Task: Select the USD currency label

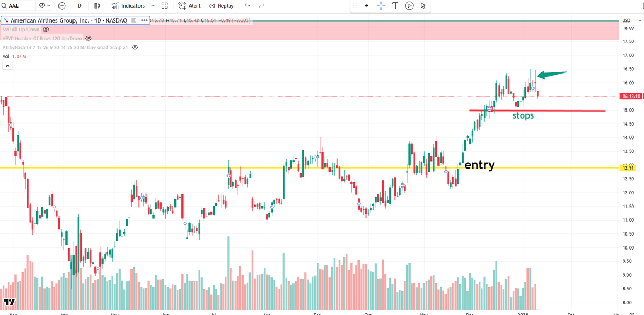Action: coord(626,20)
